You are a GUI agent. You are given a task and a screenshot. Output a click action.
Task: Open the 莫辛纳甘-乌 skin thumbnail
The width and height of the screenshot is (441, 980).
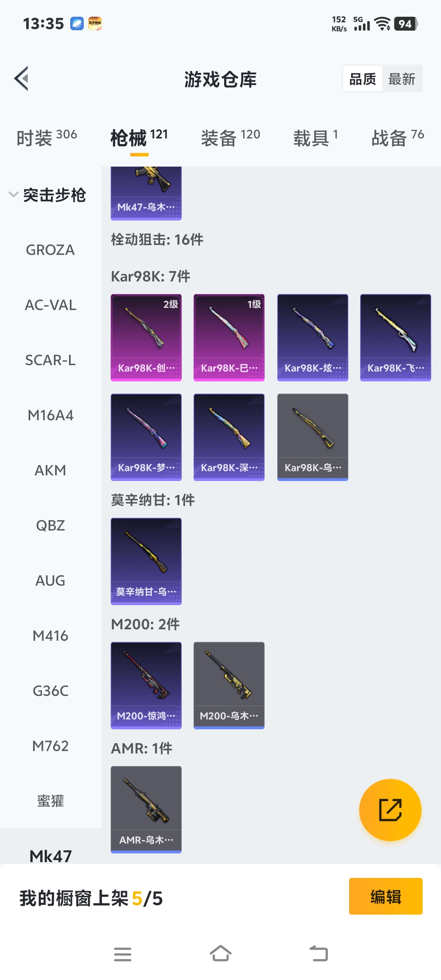click(x=146, y=561)
